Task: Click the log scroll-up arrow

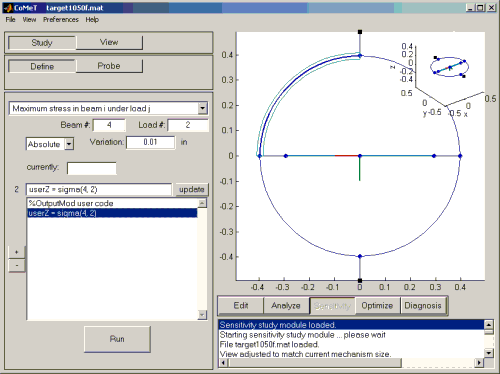Action: (489, 324)
